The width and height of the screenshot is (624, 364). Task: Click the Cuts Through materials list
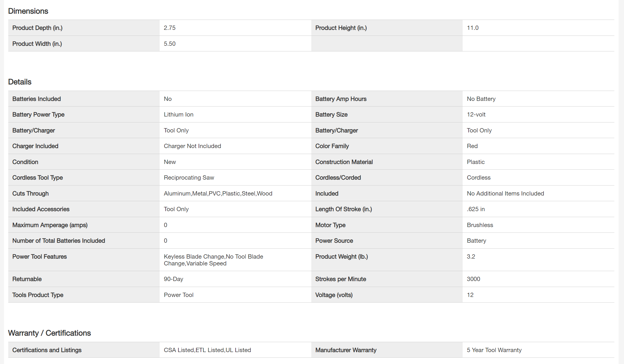click(x=218, y=194)
